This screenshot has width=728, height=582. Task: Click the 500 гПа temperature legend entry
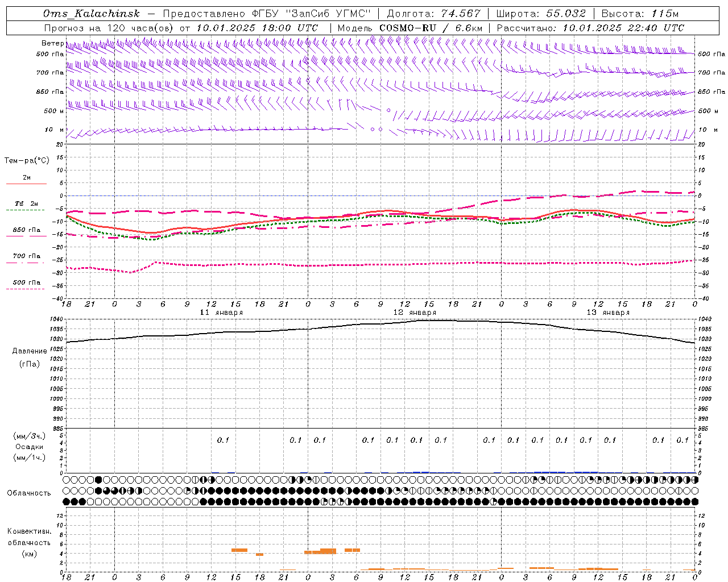tap(26, 285)
